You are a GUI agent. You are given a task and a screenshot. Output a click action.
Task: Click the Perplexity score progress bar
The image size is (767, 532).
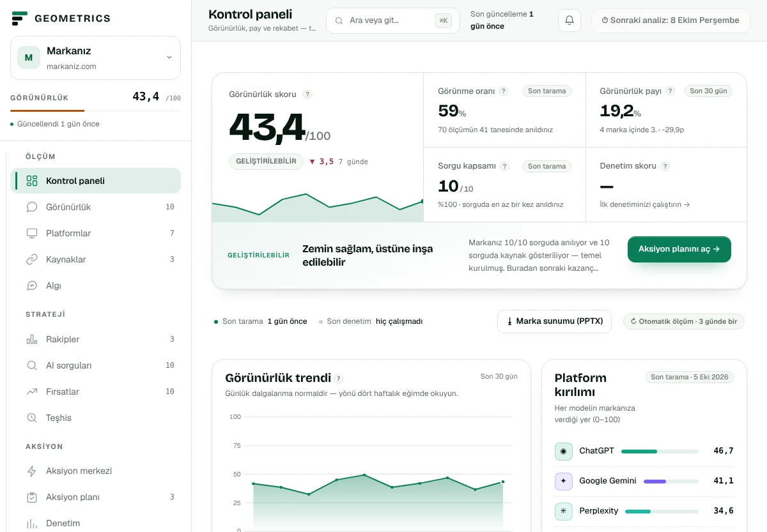point(662,511)
